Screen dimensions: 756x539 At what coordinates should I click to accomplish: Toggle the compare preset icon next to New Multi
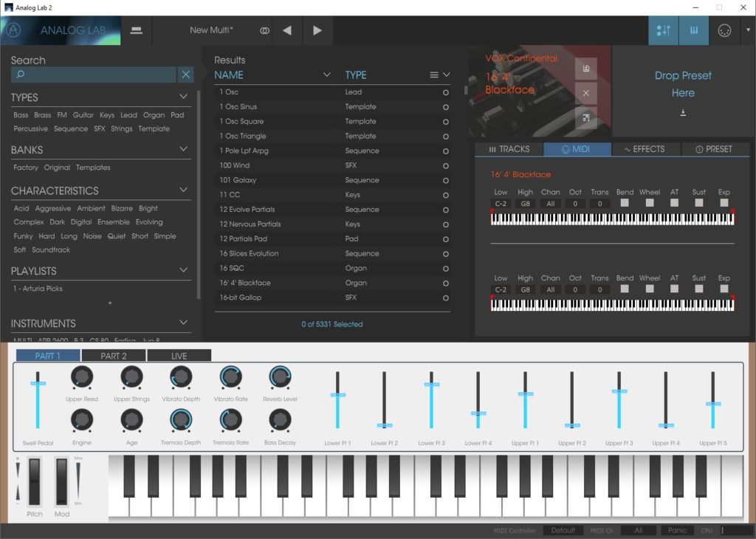click(x=264, y=30)
